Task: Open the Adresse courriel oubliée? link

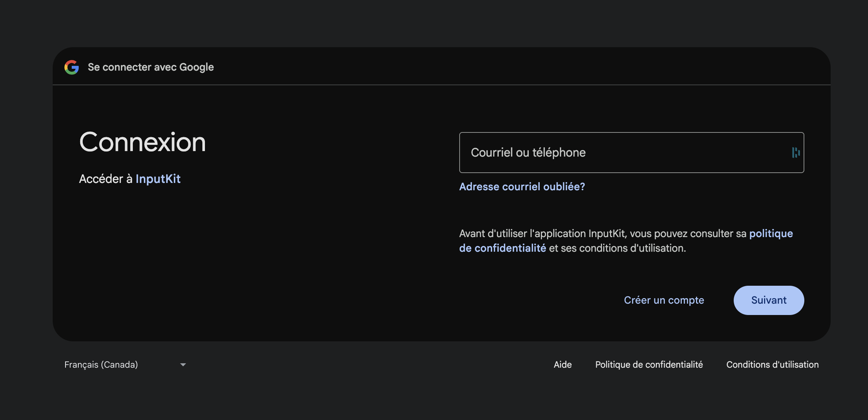Action: (x=522, y=187)
